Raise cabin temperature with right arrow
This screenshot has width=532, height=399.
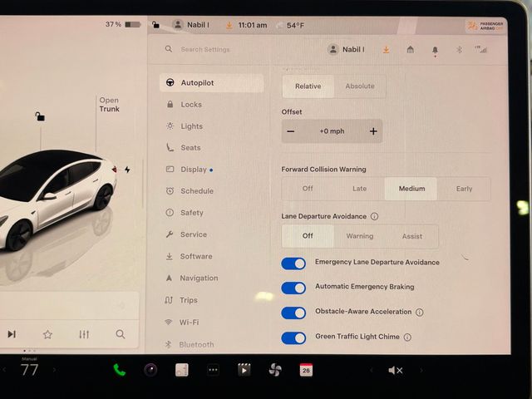point(54,370)
